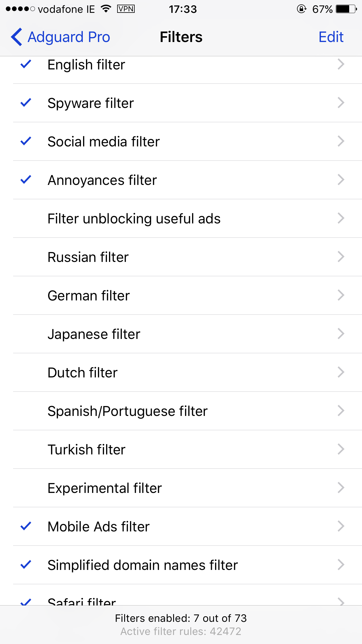Viewport: 362px width, 644px height.
Task: Tap checkmark beside Simplified domain names filter
Action: pyautogui.click(x=26, y=565)
